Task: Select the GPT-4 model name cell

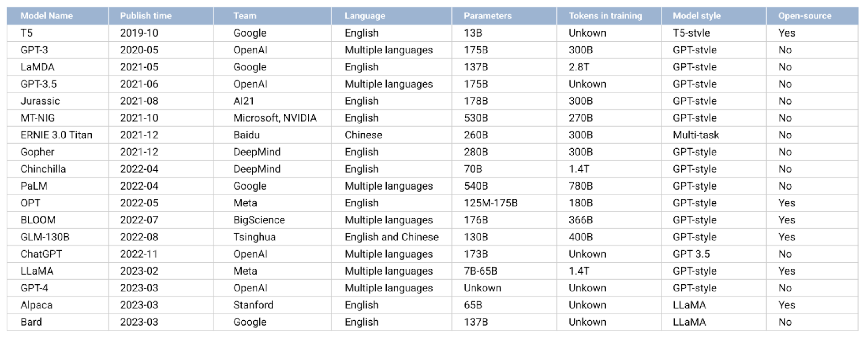Action: coord(58,288)
